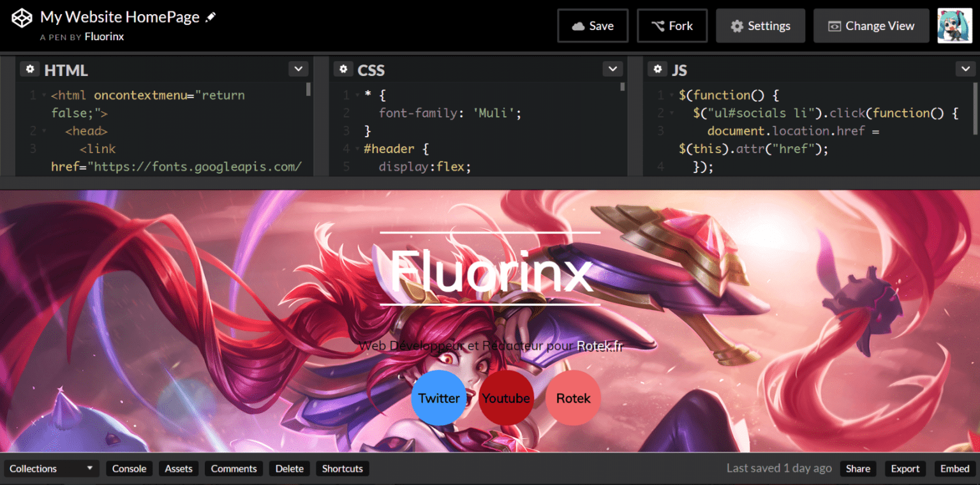980x485 pixels.
Task: Collapse the JS line 1 function fold arrow
Action: [x=672, y=96]
